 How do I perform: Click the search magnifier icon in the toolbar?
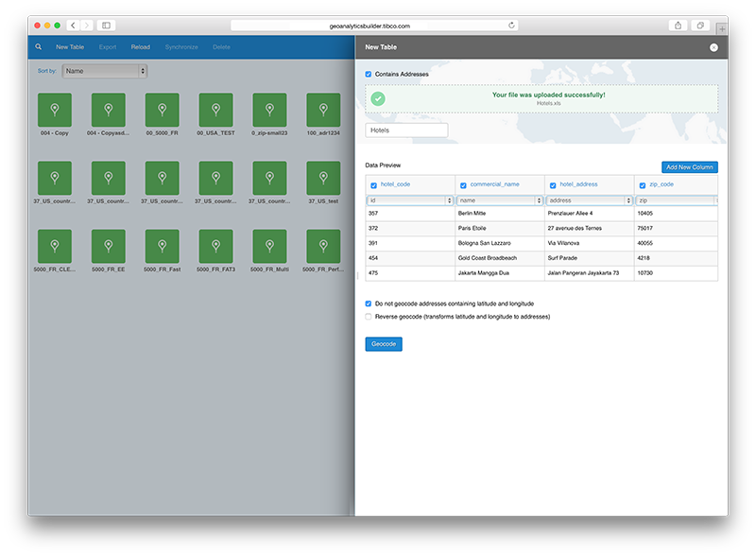click(x=39, y=46)
